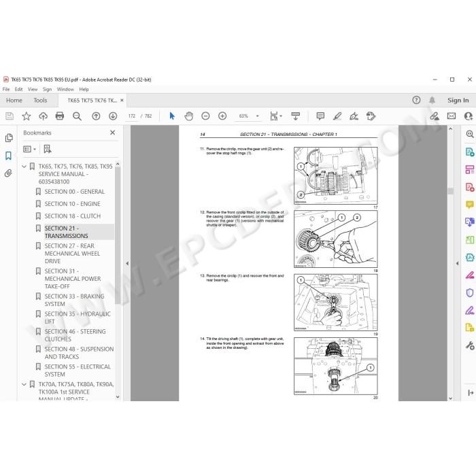The image size is (476, 476).
Task: Show the Page Thumbnails panel
Action: (9, 138)
